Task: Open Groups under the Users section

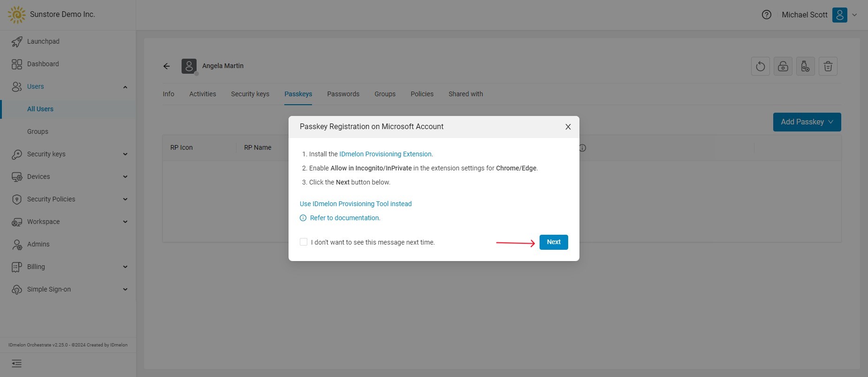Action: pos(38,131)
